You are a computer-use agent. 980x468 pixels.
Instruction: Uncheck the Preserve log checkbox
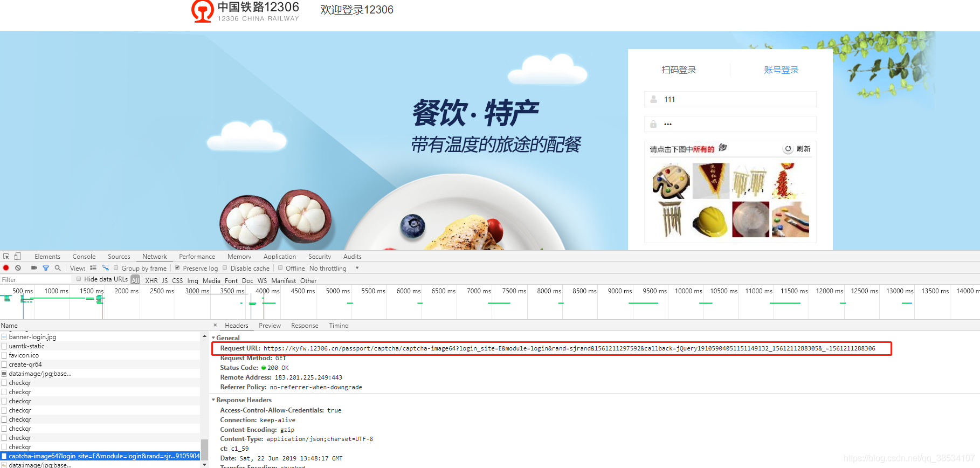coord(177,268)
